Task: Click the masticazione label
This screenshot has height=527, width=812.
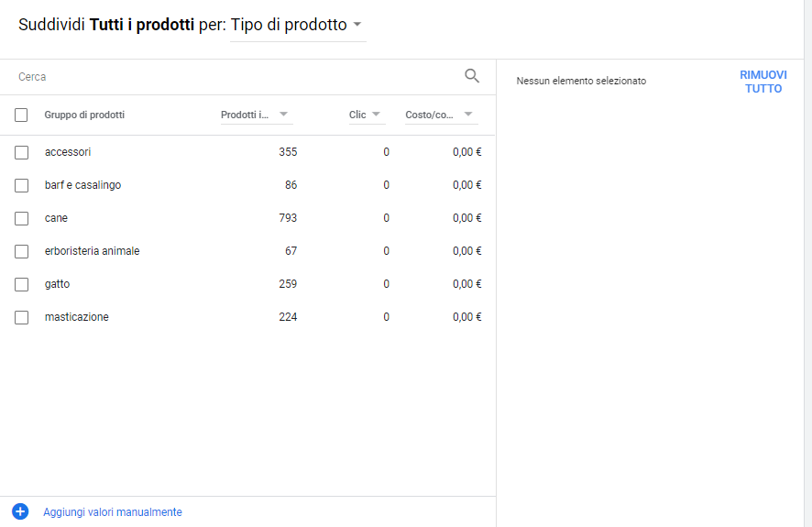Action: click(x=77, y=317)
